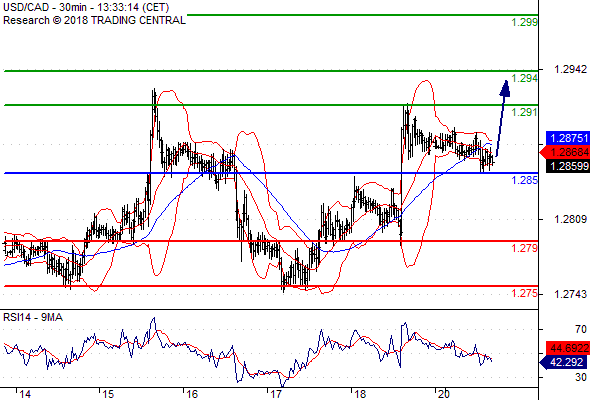Select the green 1.294 resistance label
The image size is (590, 400).
tap(525, 78)
